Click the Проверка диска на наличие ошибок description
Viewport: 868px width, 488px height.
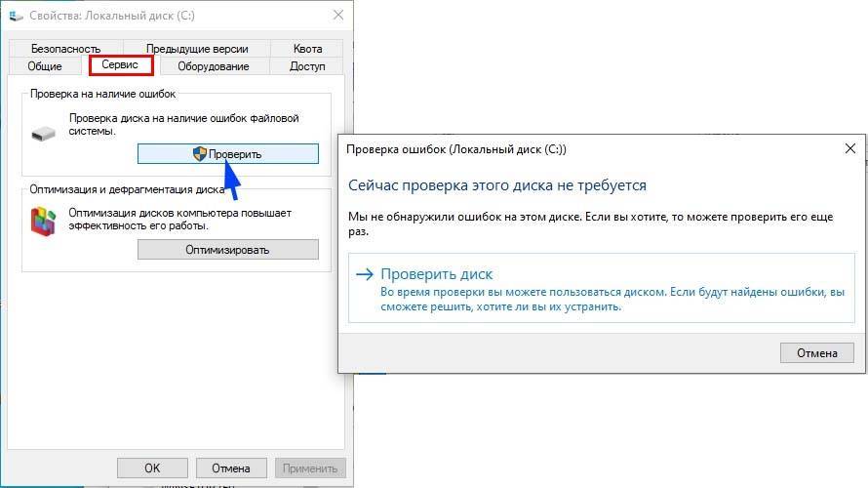click(x=183, y=125)
